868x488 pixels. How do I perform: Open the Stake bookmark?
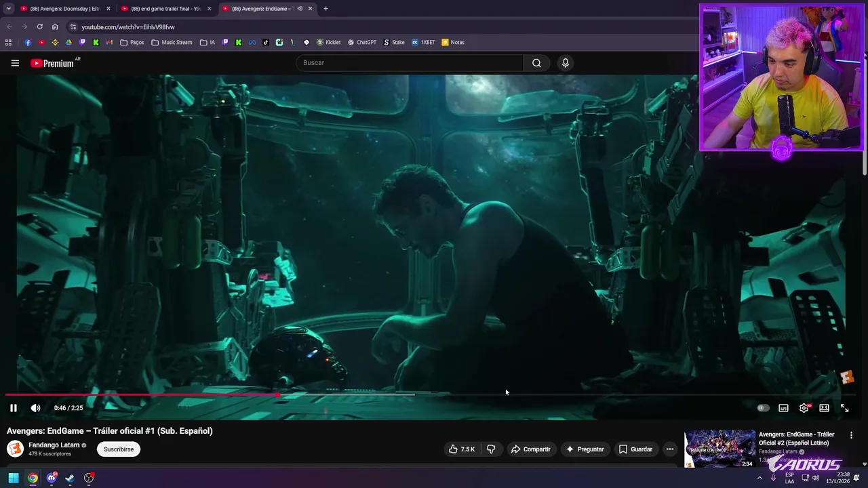[x=394, y=42]
